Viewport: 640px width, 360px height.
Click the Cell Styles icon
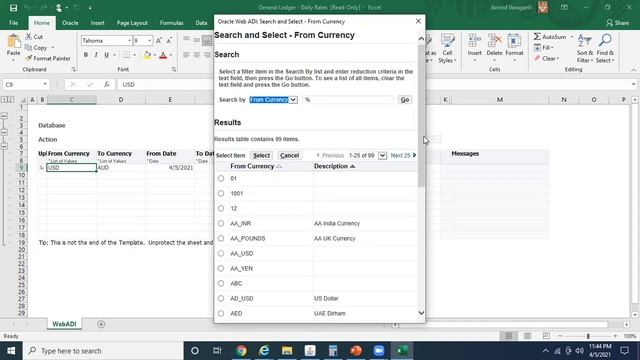(x=447, y=41)
